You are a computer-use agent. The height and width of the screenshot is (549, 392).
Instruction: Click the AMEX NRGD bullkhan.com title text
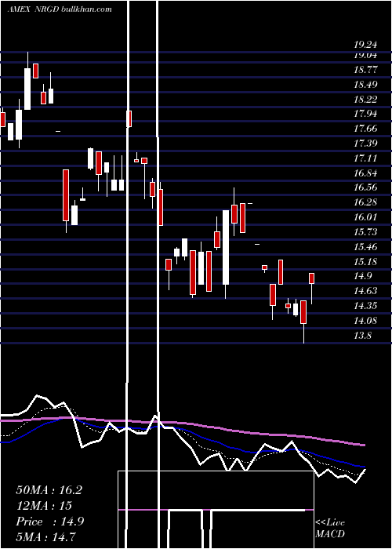coord(60,9)
